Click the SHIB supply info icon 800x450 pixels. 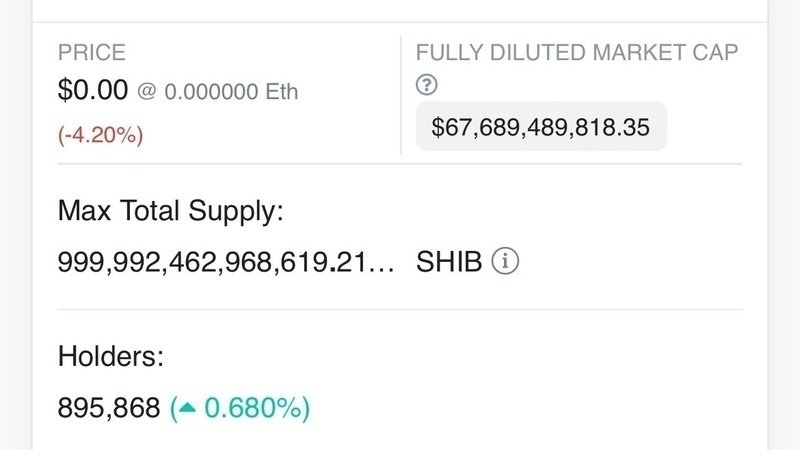pyautogui.click(x=505, y=261)
